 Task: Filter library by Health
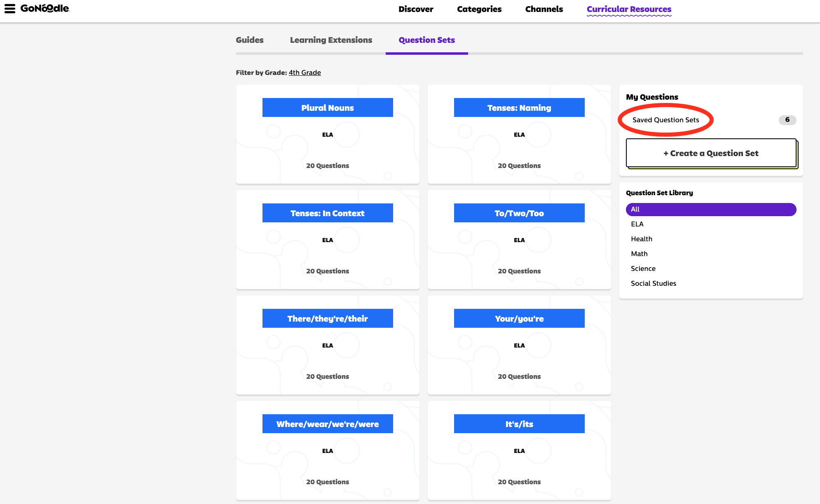point(641,239)
